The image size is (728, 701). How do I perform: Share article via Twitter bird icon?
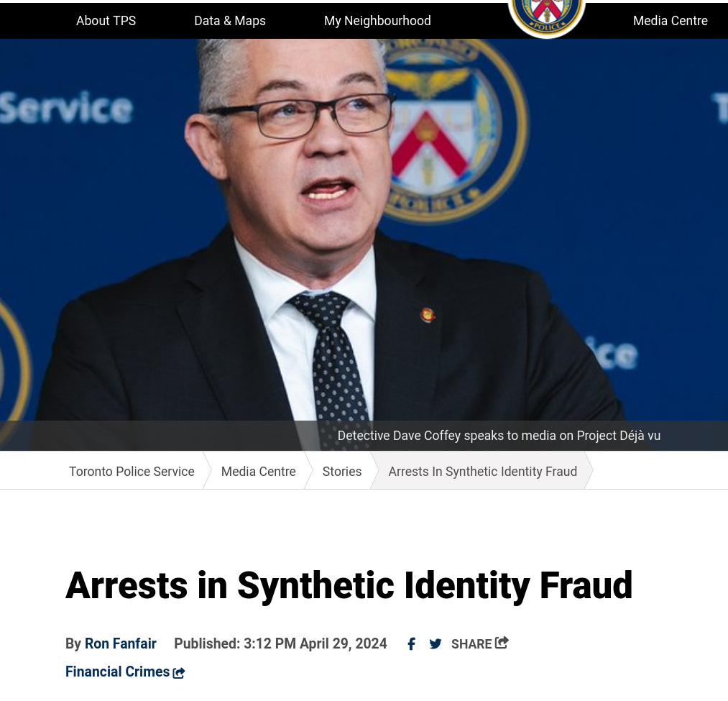coord(435,644)
